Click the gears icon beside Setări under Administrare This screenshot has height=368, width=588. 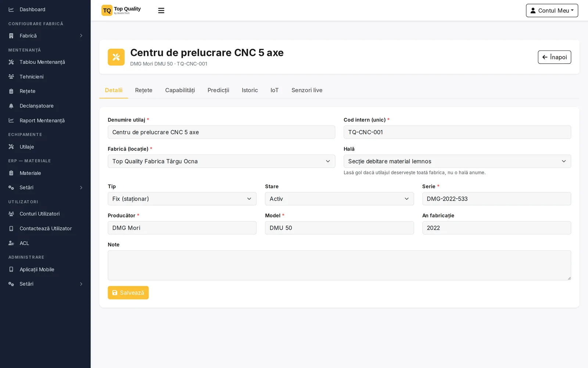(x=11, y=284)
